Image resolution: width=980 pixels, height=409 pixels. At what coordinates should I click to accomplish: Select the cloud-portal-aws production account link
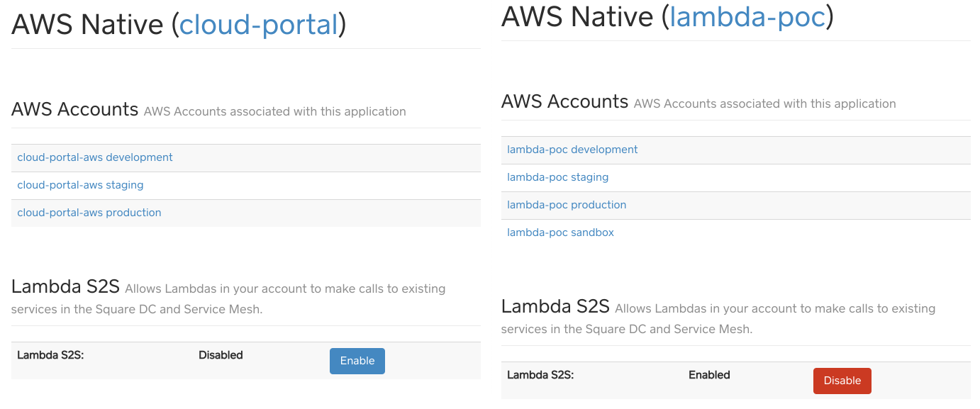click(x=89, y=213)
